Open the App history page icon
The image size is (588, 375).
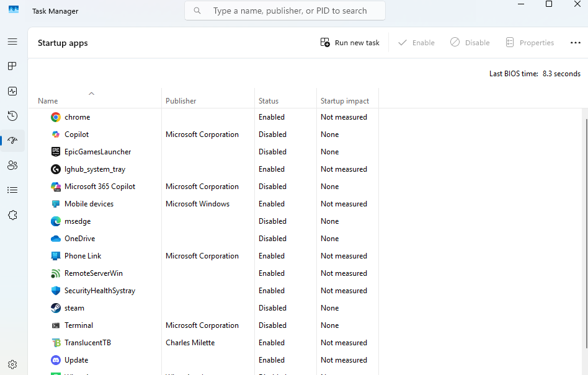click(x=12, y=116)
